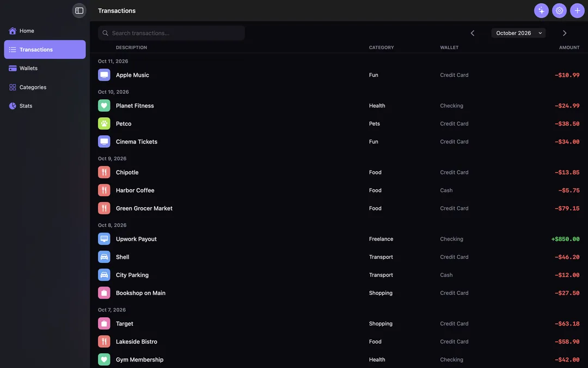Screen dimensions: 588x368
Task: Open the October 2026 month dropdown
Action: tap(518, 33)
